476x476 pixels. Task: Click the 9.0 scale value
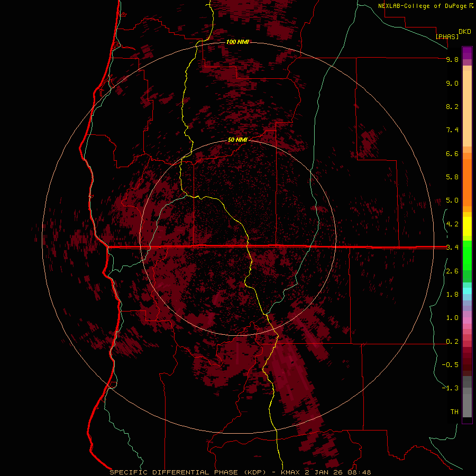click(452, 83)
